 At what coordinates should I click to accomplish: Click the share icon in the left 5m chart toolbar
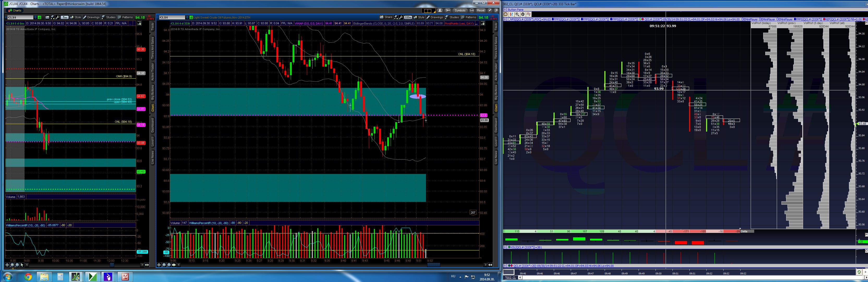(x=47, y=17)
